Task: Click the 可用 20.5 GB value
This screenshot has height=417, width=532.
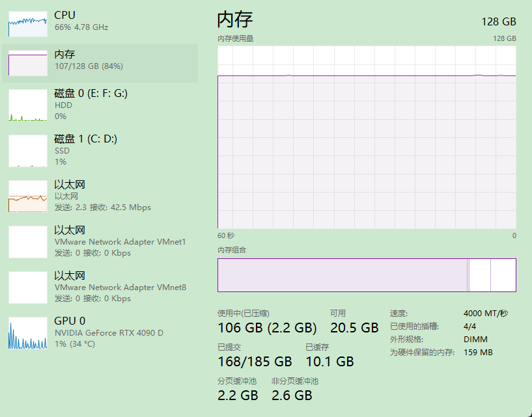Action: tap(354, 327)
